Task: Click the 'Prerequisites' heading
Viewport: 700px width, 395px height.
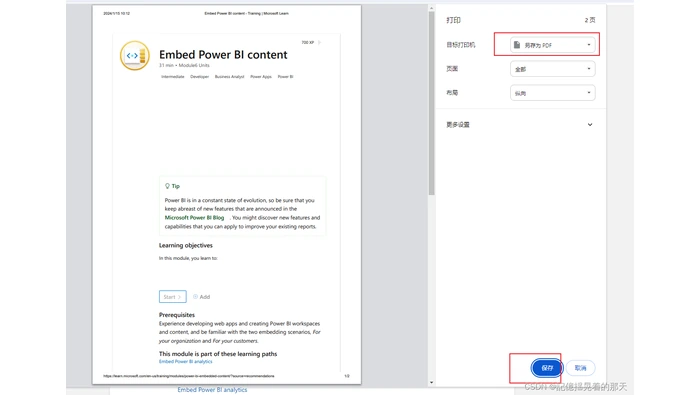Action: click(177, 315)
